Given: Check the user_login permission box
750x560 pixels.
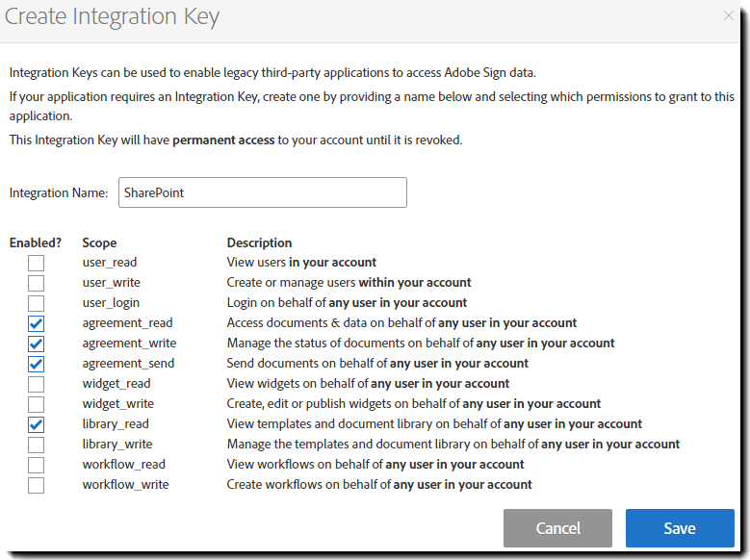Looking at the screenshot, I should click(36, 303).
